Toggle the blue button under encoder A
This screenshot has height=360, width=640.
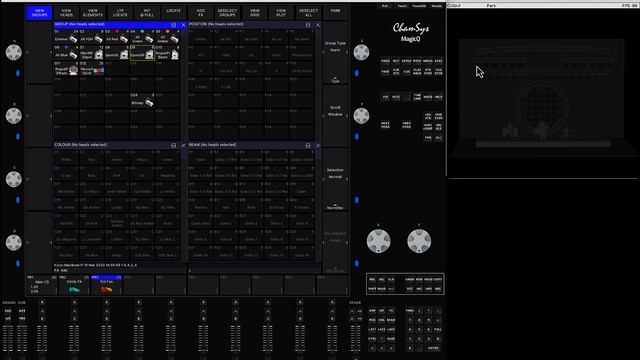pos(18,73)
